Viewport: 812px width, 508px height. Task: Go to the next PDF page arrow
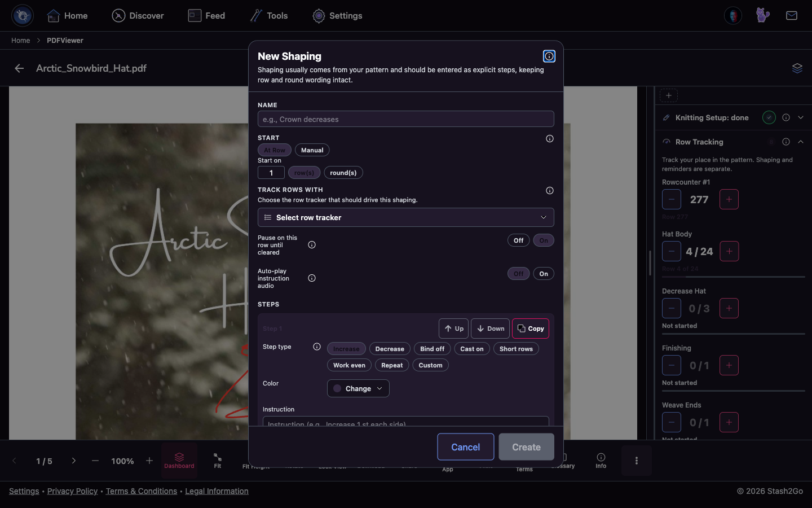pyautogui.click(x=74, y=461)
